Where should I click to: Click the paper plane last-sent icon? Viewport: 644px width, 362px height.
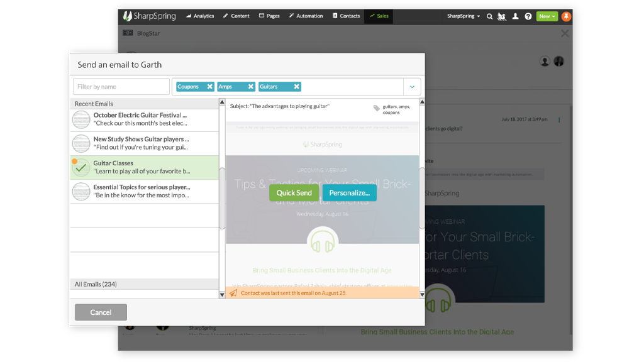pos(233,293)
